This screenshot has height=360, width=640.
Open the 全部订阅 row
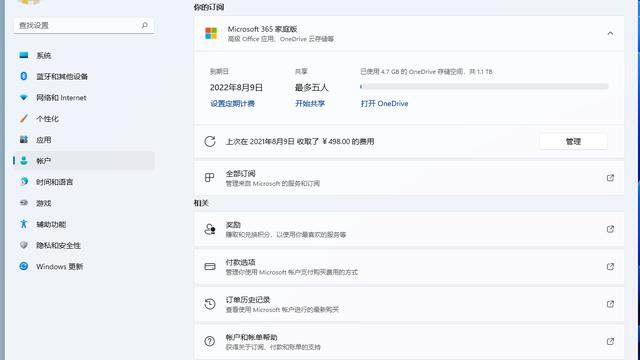tap(409, 178)
